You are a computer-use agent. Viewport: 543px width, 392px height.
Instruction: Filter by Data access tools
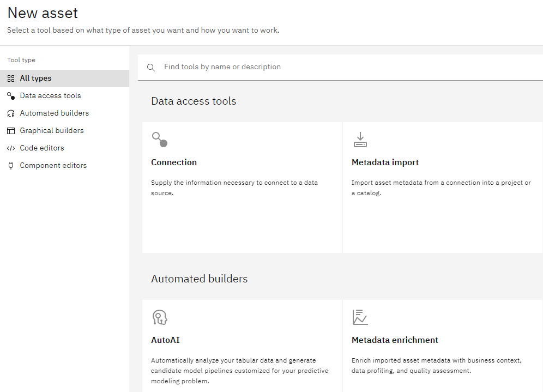[50, 96]
